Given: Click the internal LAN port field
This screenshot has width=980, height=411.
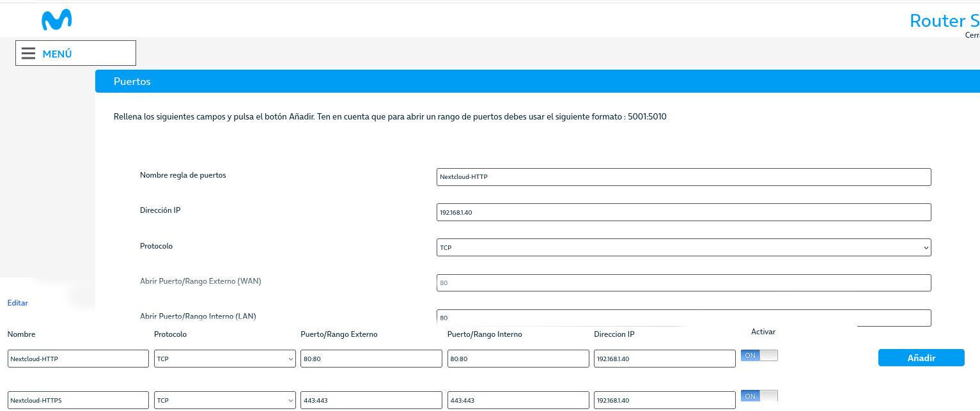Looking at the screenshot, I should [x=683, y=318].
